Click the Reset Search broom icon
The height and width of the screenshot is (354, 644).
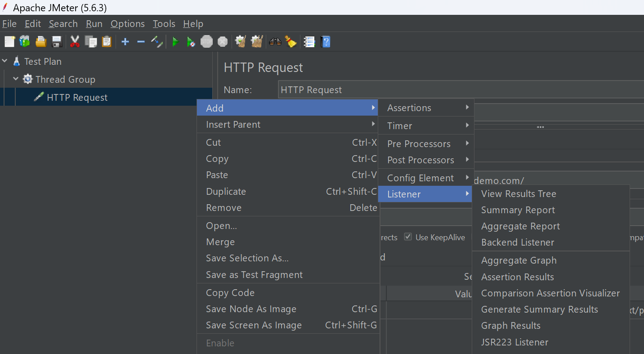pyautogui.click(x=291, y=42)
